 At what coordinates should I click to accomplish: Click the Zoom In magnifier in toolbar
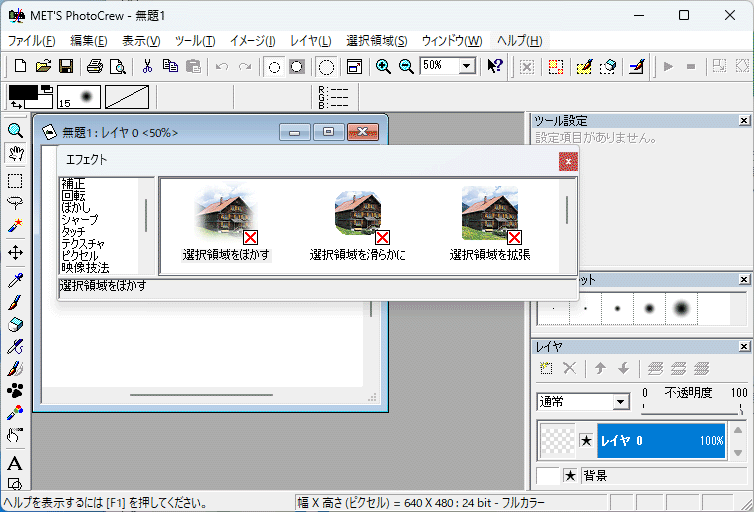pyautogui.click(x=383, y=66)
